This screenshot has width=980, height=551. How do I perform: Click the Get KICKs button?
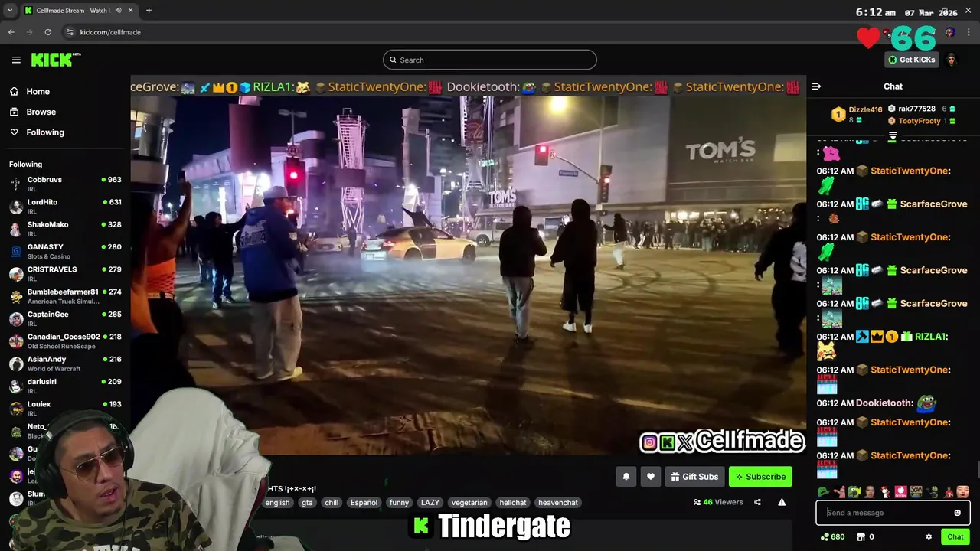coord(911,60)
